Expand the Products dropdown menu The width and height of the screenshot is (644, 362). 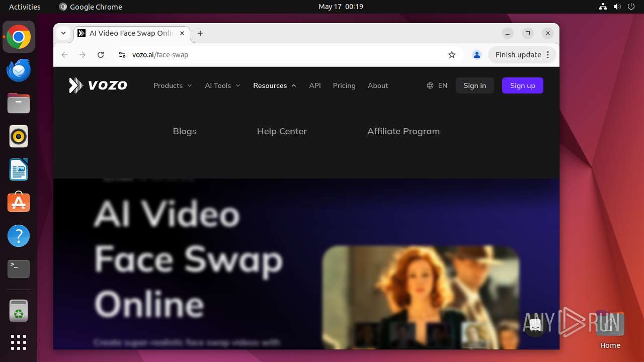pyautogui.click(x=173, y=85)
